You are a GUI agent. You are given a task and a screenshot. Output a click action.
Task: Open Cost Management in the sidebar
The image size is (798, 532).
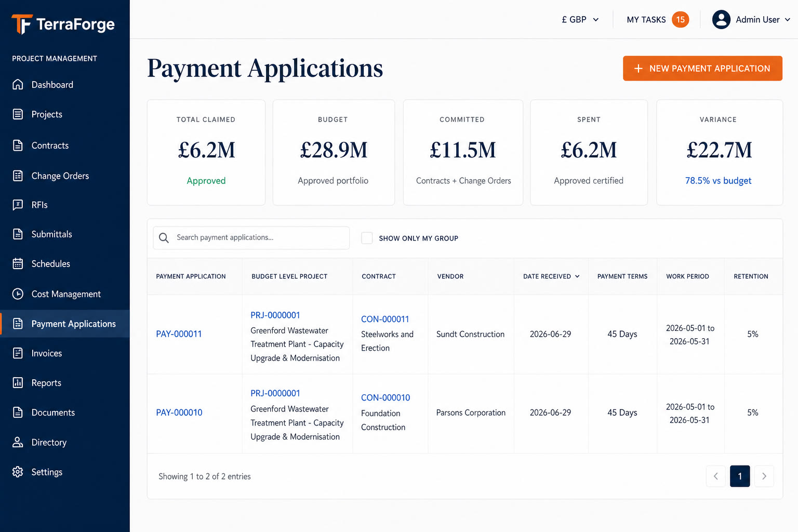(65, 294)
